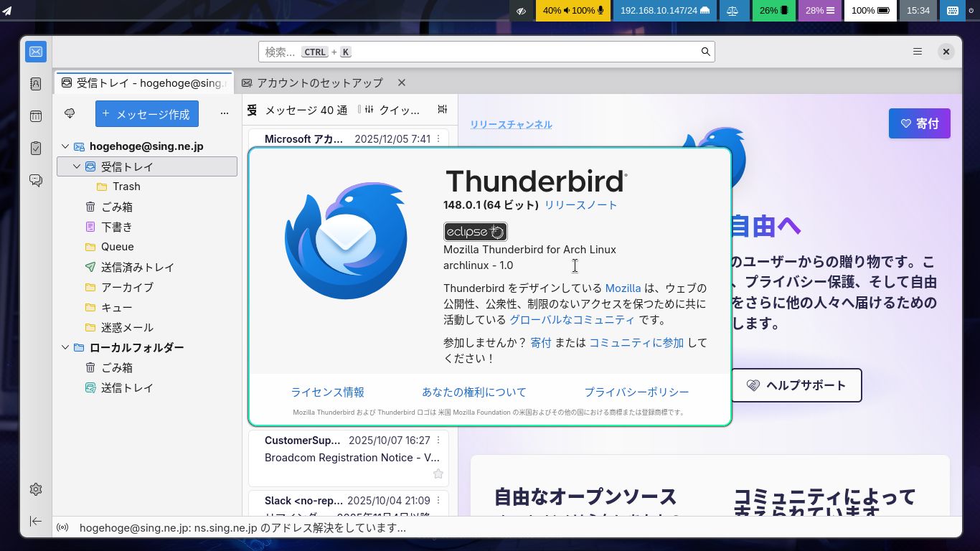Select ごみ箱 under hogehoge@sing.ne.jp
Viewport: 980px width, 551px height.
pos(147,207)
